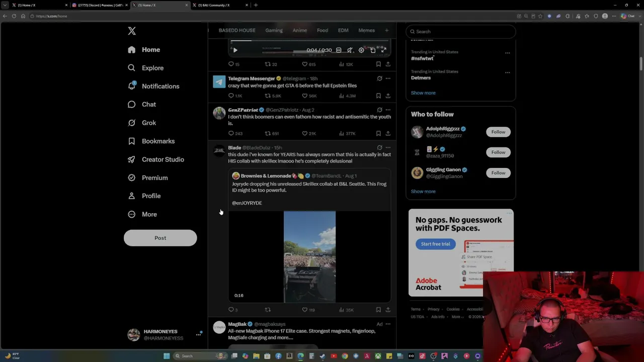Open more options for the MagBak ad
644x362 pixels.
coord(388,324)
